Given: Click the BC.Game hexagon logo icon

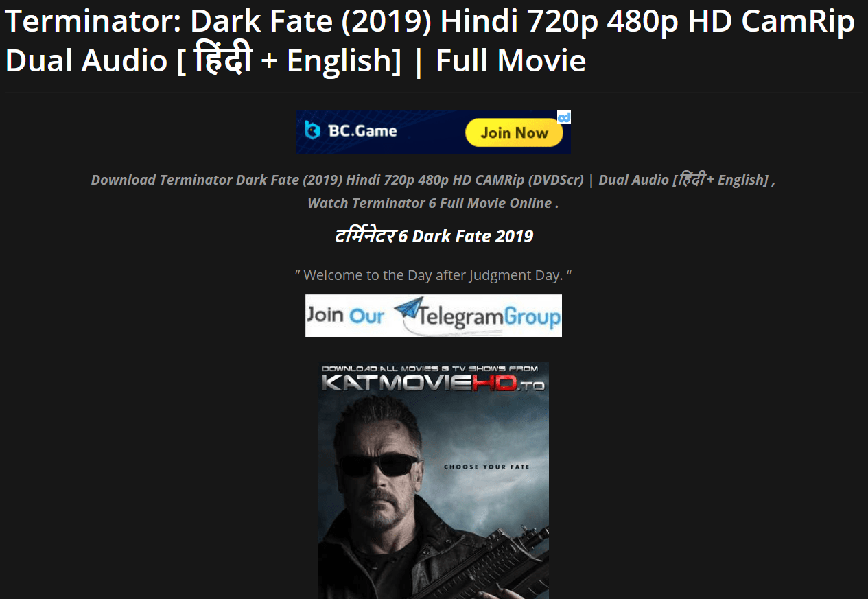Looking at the screenshot, I should (312, 130).
